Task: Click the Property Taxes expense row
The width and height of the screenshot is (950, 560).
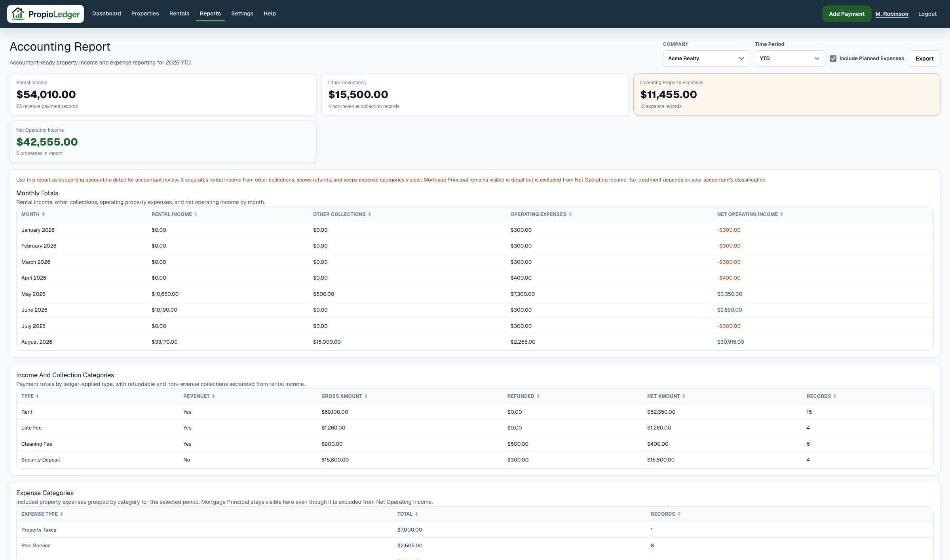Action: pos(475,530)
